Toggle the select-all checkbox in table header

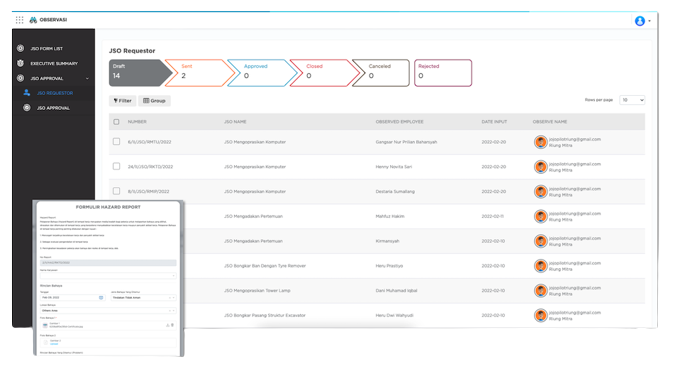[116, 122]
